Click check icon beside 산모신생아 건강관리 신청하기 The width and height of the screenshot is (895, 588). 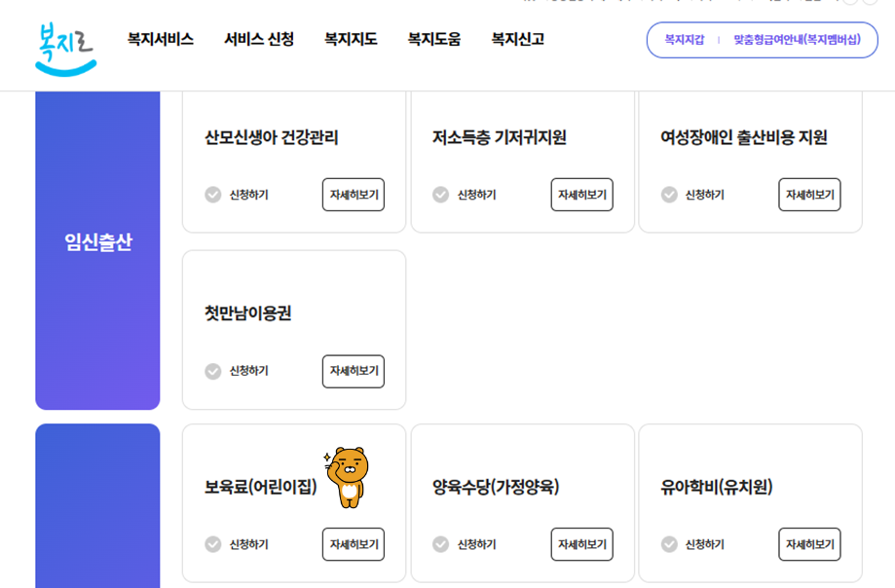point(211,194)
